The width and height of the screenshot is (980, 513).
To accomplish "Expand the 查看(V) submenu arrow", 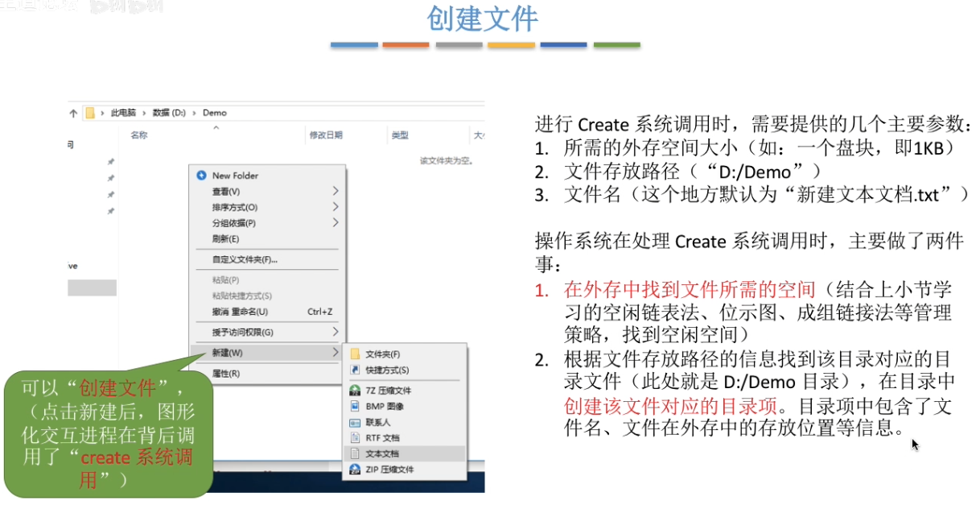I will click(x=335, y=191).
